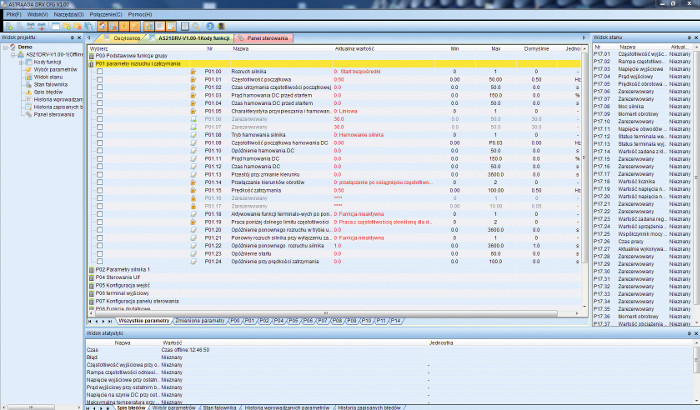The height and width of the screenshot is (410, 700).
Task: Click the lock icon on row P01.00
Action: (194, 72)
